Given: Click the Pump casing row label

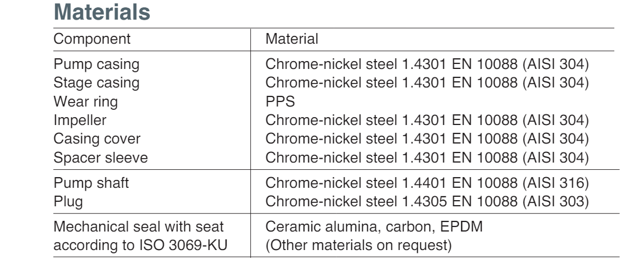Looking at the screenshot, I should [x=96, y=64].
